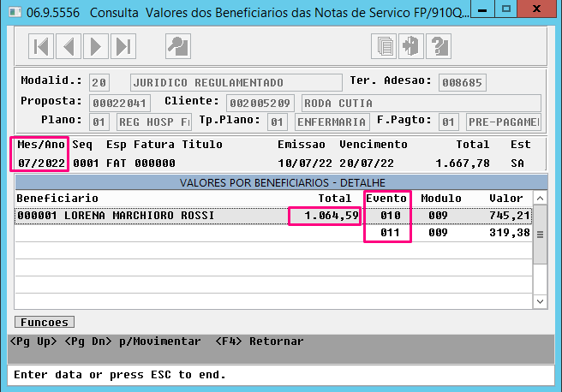Click the 'Enter data or press ESC' status line

120,375
